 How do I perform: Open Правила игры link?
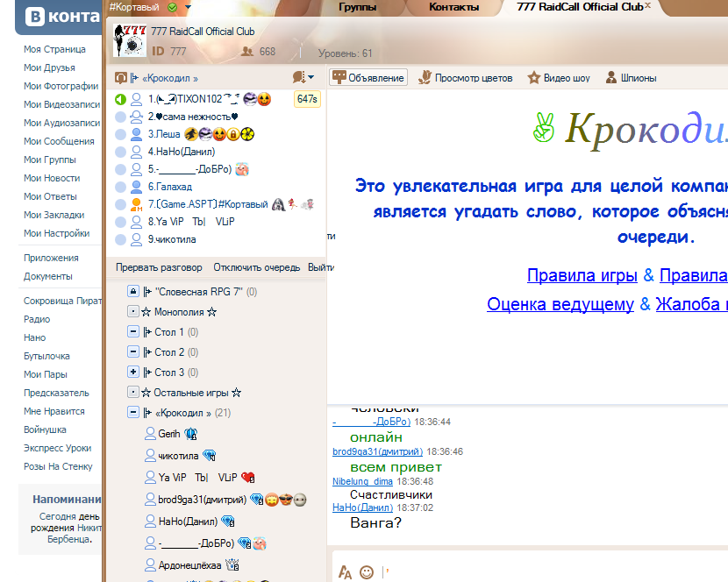click(x=582, y=275)
